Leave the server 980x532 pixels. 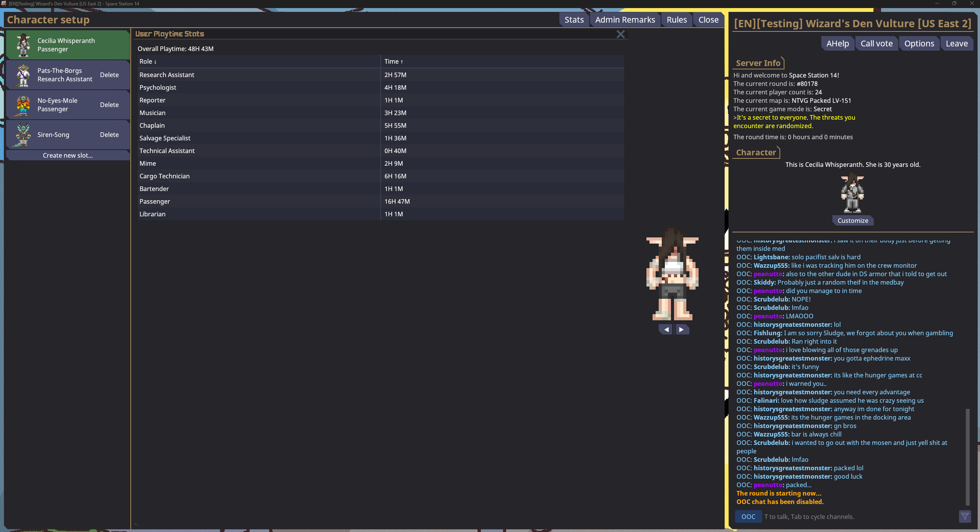click(x=957, y=43)
